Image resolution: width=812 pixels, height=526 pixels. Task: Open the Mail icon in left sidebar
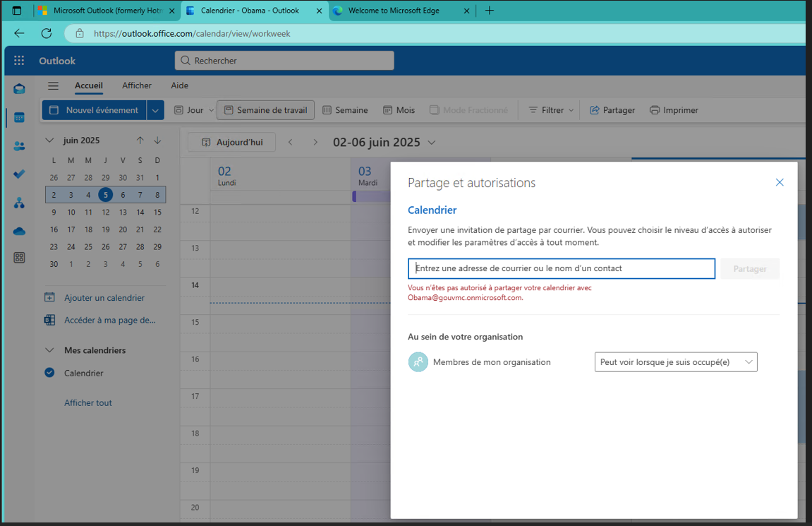pyautogui.click(x=19, y=89)
